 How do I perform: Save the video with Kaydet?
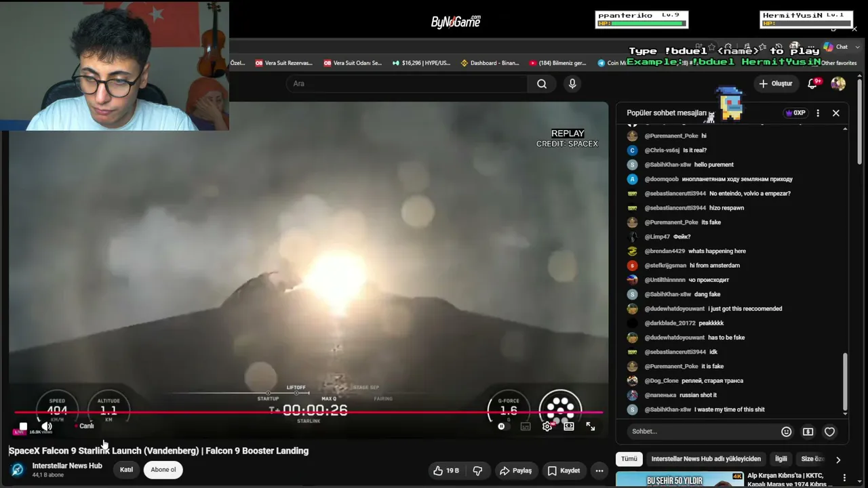point(564,470)
